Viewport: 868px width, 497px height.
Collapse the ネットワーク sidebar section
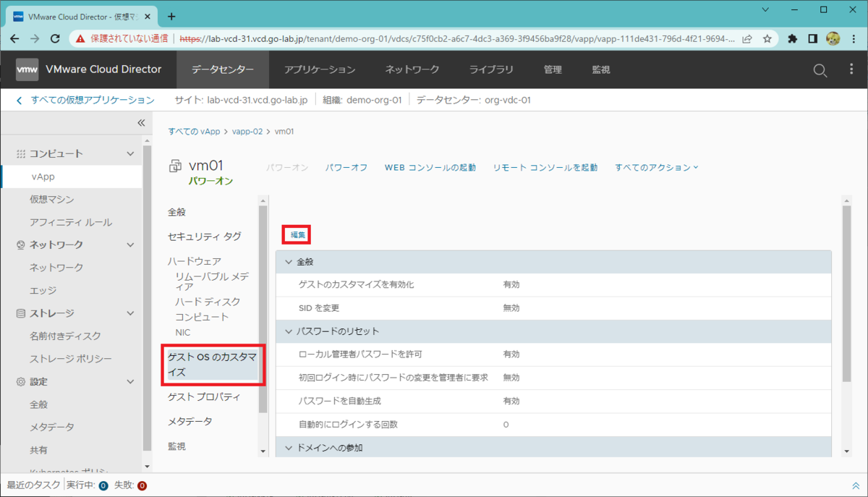(130, 245)
